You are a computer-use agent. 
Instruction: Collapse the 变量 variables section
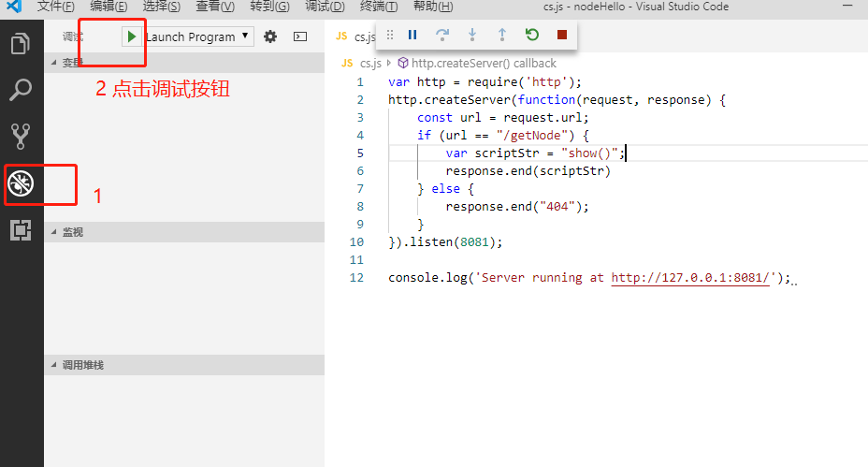183,63
